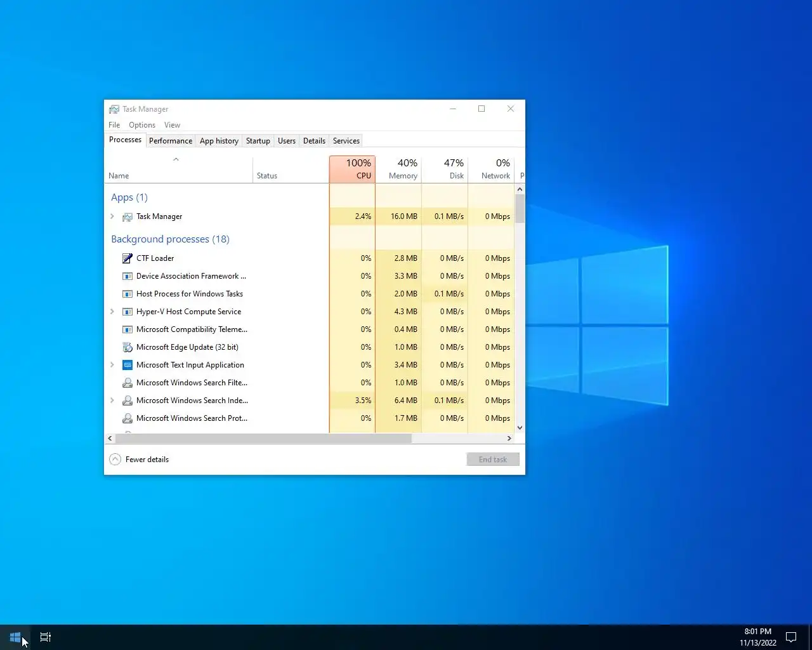Image resolution: width=812 pixels, height=650 pixels.
Task: Open the Windows Start menu
Action: 15,637
